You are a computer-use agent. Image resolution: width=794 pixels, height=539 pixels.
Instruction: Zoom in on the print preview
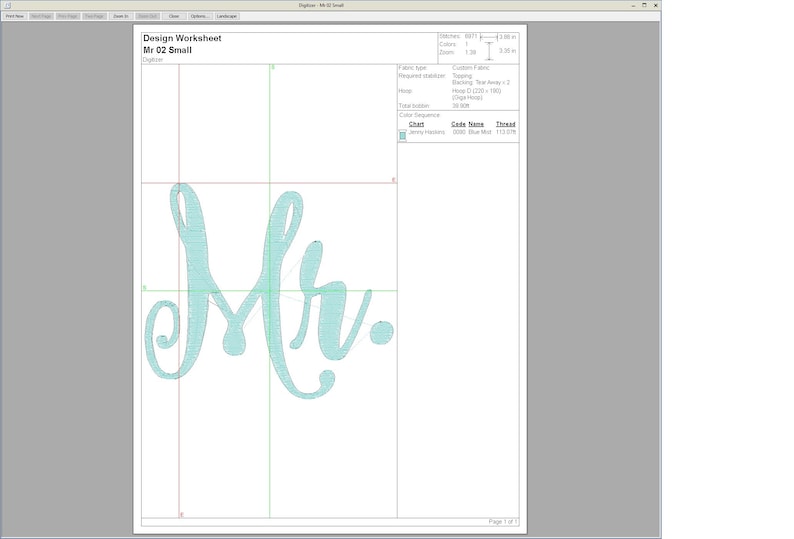tap(121, 16)
